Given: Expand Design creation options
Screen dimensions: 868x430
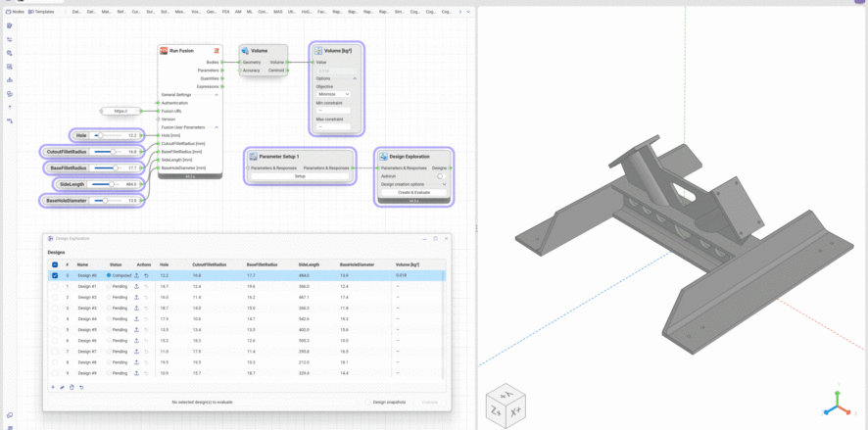Looking at the screenshot, I should pyautogui.click(x=442, y=184).
